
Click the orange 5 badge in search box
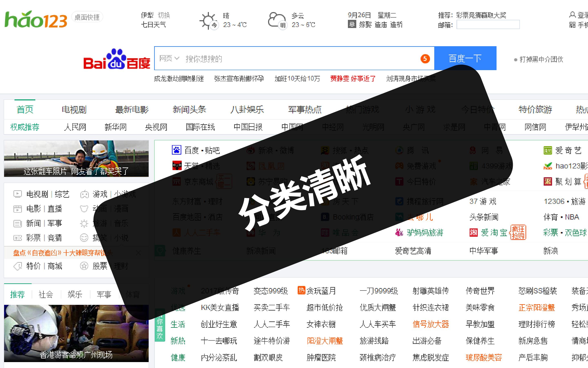click(x=425, y=59)
